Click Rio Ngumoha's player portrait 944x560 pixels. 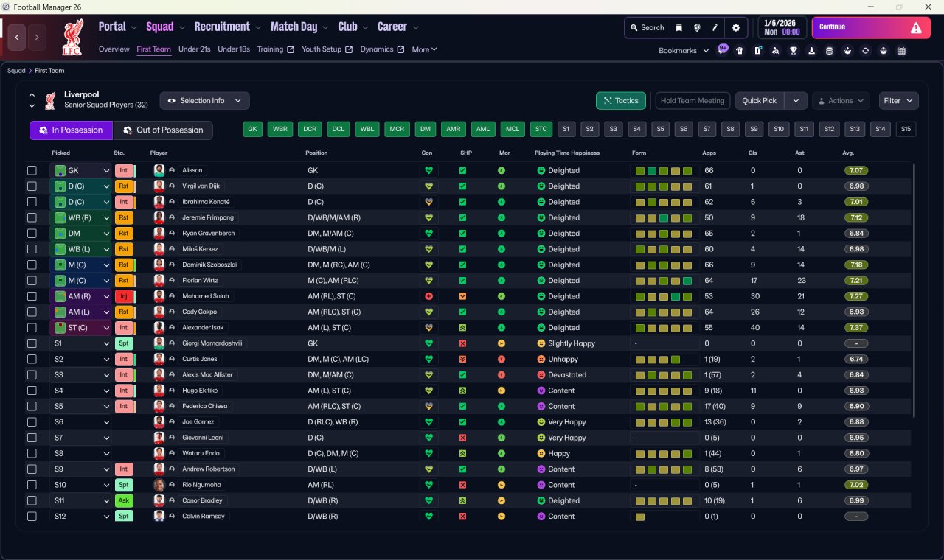pos(159,485)
